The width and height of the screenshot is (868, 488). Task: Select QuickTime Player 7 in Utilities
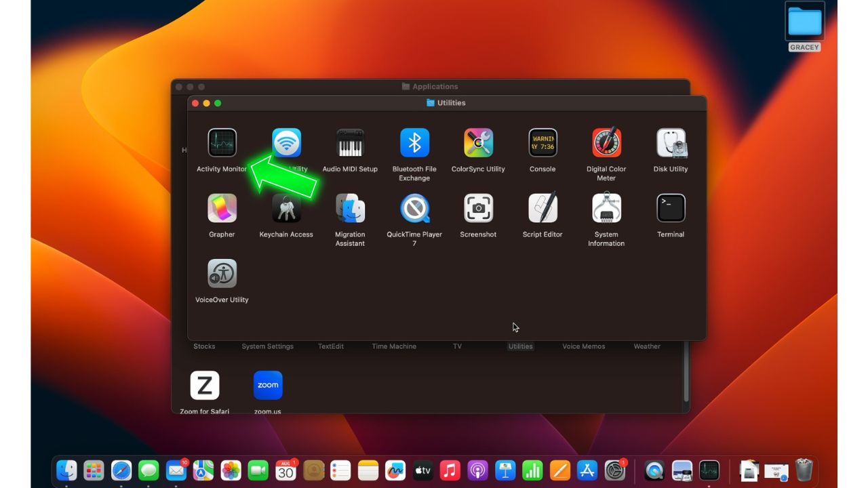click(414, 208)
